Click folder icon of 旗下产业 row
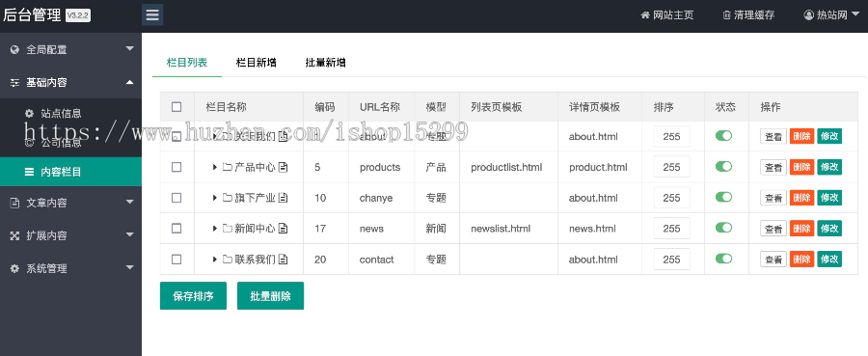Image resolution: width=868 pixels, height=356 pixels. point(228,198)
